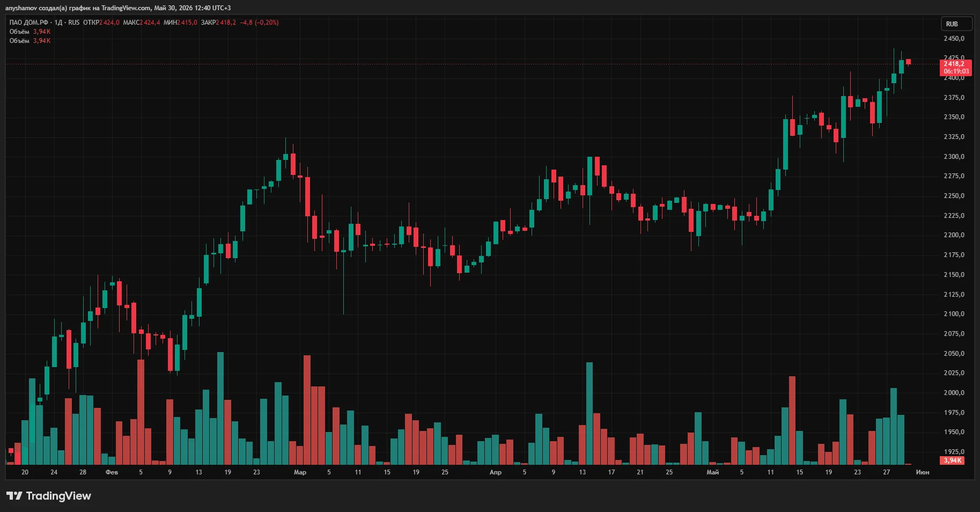Click the Фев label on time axis
Viewport: 980px width, 512px height.
(x=112, y=472)
